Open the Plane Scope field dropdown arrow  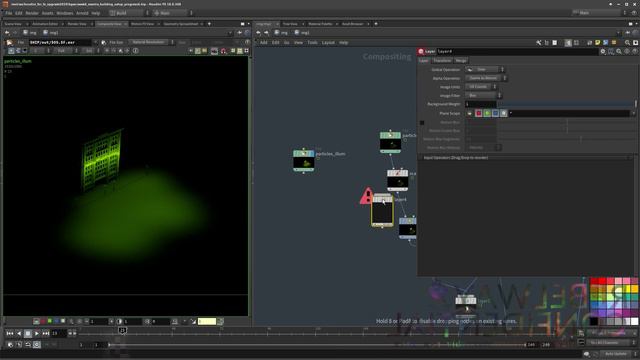coord(633,113)
